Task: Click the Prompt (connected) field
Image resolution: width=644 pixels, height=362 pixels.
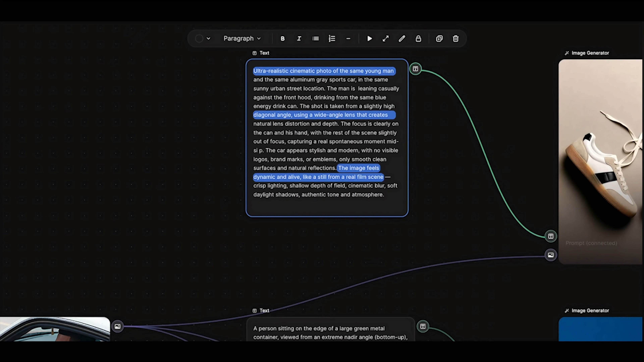Action: click(591, 243)
